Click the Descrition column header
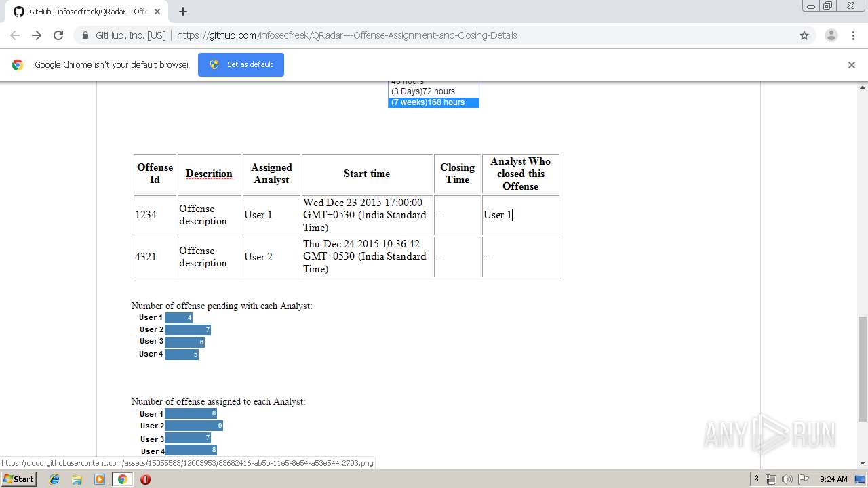 [x=209, y=174]
